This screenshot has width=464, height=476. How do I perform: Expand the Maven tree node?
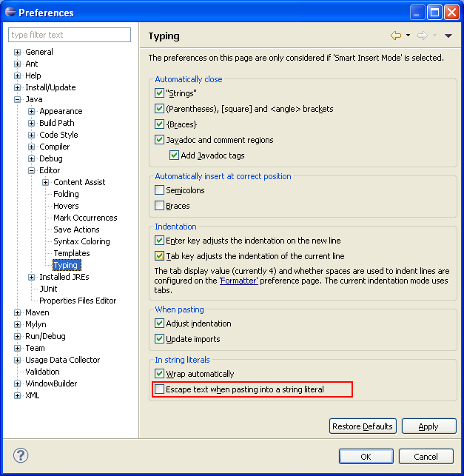click(17, 312)
